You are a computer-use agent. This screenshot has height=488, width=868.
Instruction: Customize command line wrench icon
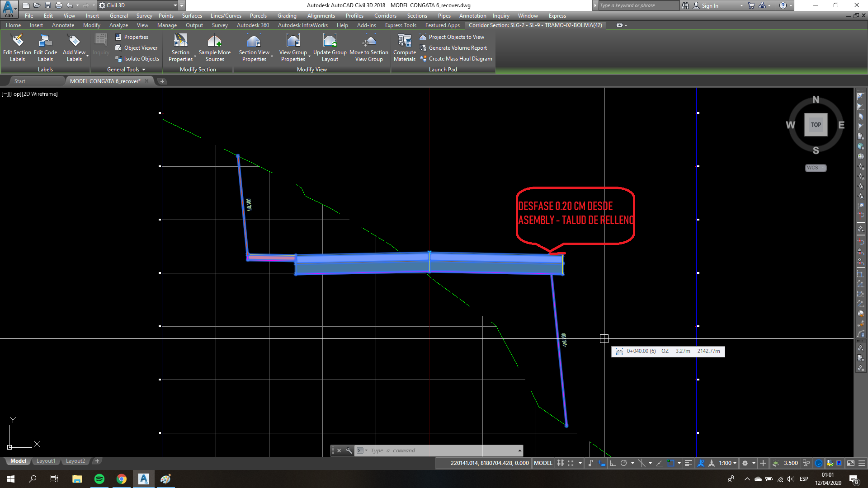(349, 450)
